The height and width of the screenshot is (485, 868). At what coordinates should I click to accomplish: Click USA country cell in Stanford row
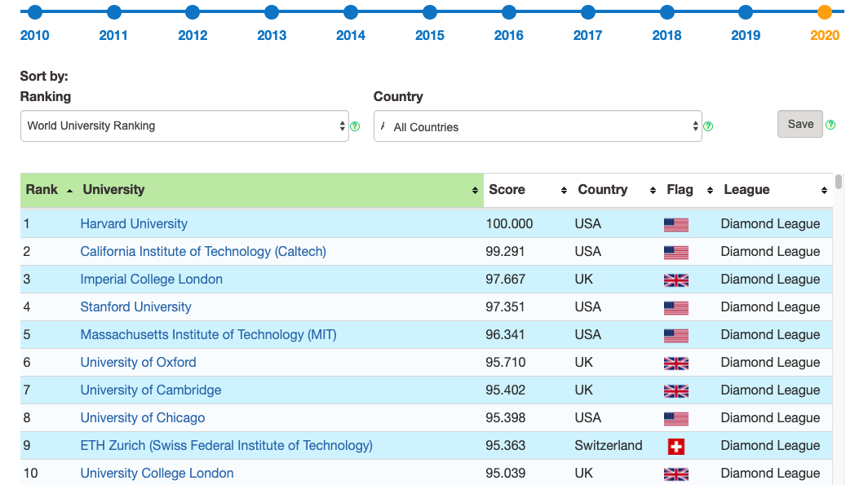point(588,307)
